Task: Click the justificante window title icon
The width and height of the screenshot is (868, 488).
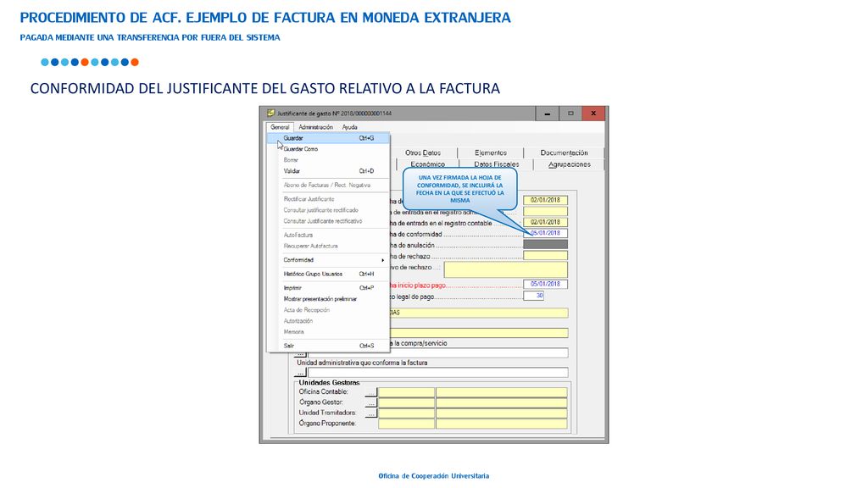Action: pyautogui.click(x=270, y=114)
